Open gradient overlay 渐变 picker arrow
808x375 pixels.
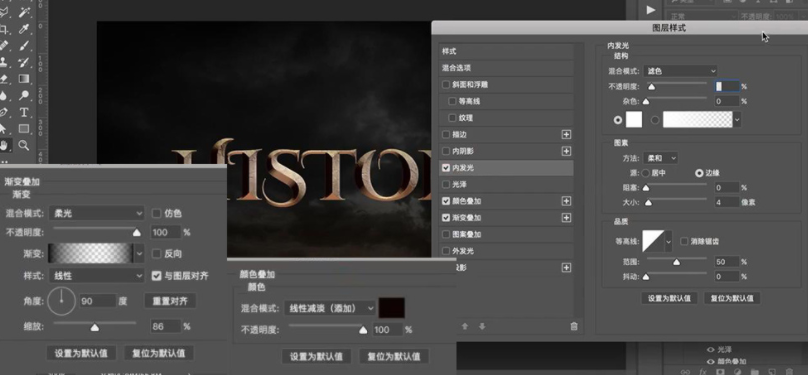tap(139, 253)
